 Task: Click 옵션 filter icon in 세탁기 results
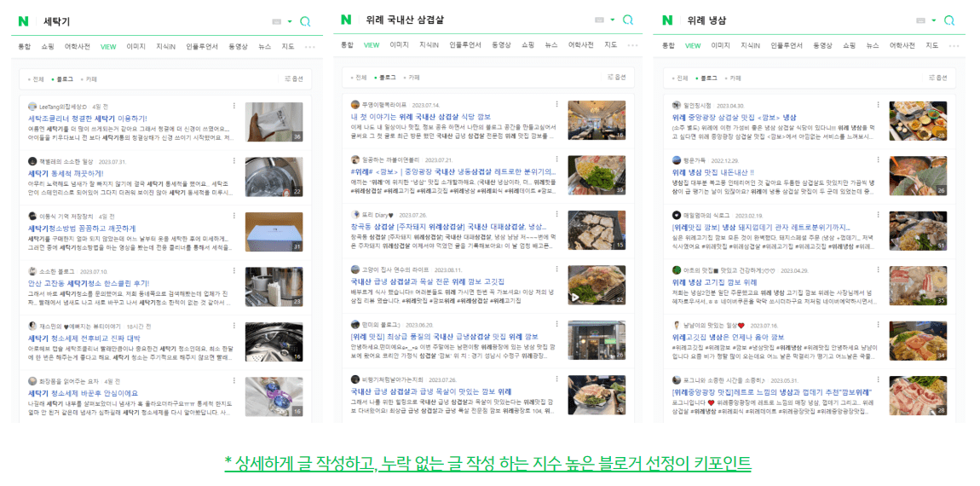(x=294, y=78)
